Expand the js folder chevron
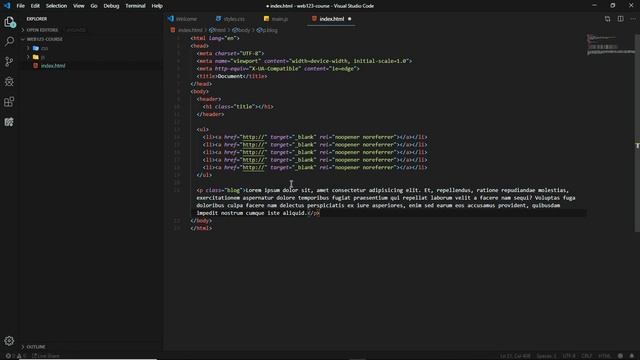This screenshot has width=640, height=360. point(28,57)
